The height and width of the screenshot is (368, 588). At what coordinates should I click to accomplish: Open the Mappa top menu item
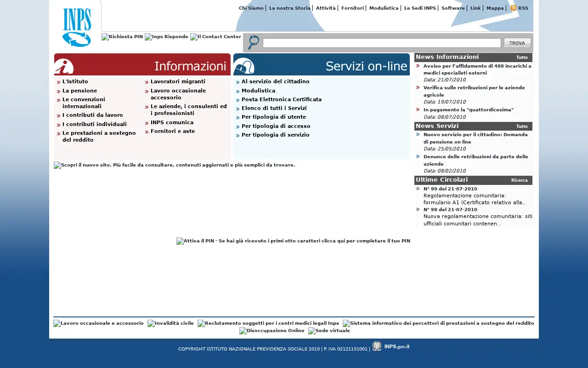coord(495,8)
